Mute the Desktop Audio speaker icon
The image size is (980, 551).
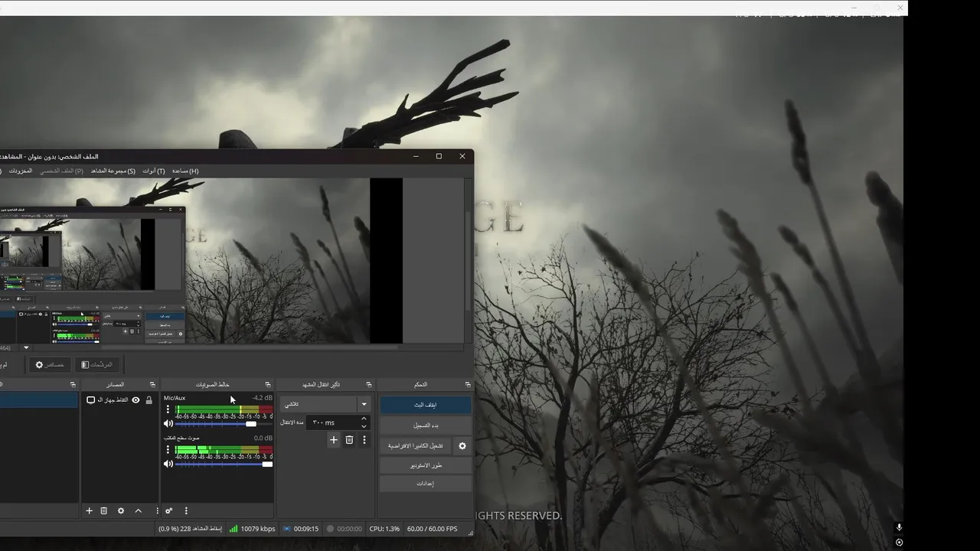point(168,464)
